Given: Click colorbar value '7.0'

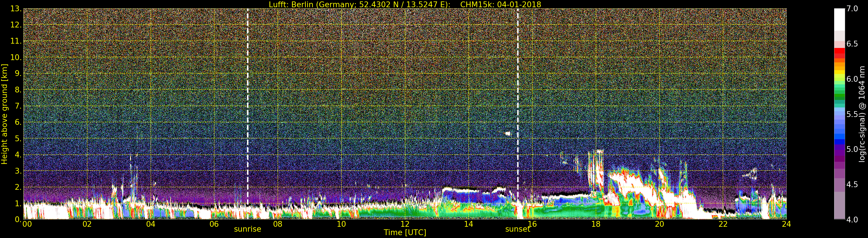Looking at the screenshot, I should click(x=852, y=9).
